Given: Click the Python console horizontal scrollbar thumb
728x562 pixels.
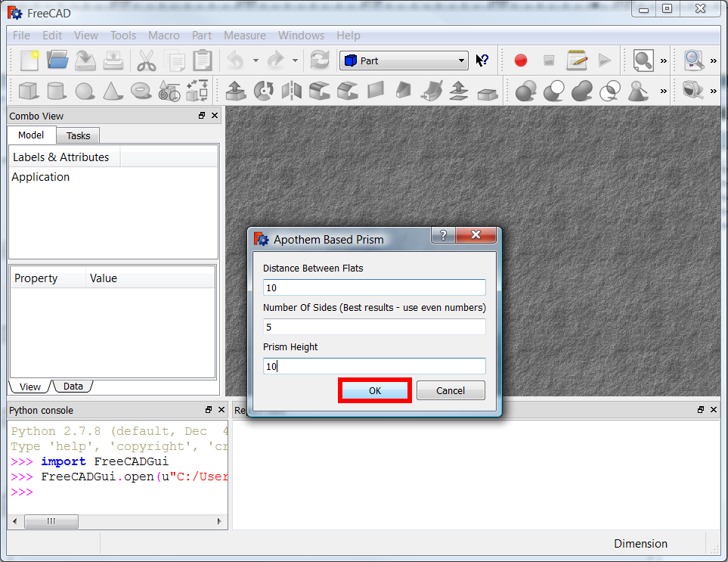Looking at the screenshot, I should coord(51,521).
